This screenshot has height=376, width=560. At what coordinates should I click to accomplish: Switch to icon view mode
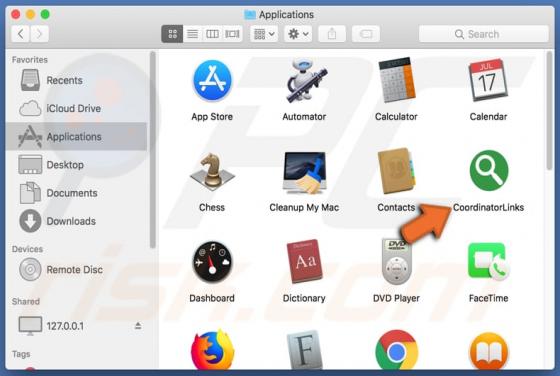click(x=172, y=34)
